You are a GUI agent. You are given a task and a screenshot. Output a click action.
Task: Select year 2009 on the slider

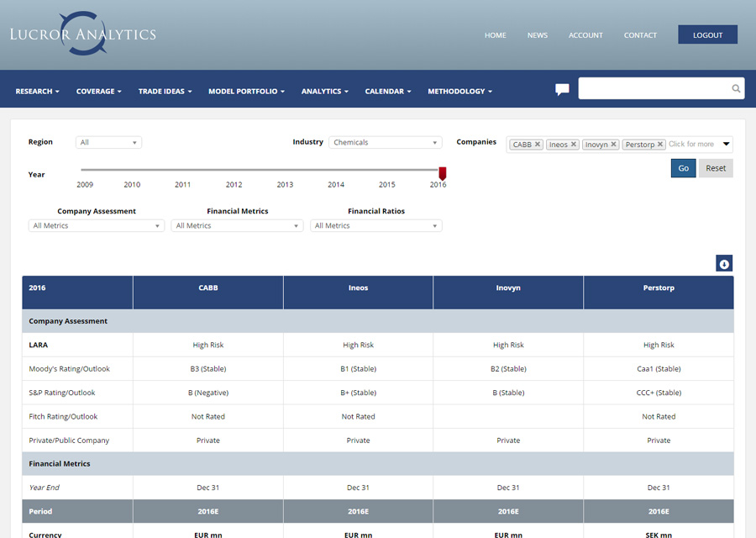85,184
